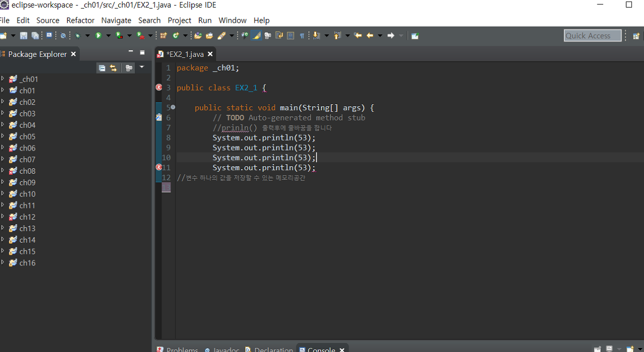Screen dimensions: 644x352
Task: Toggle Link with Editor in Package Explorer
Action: (113, 68)
